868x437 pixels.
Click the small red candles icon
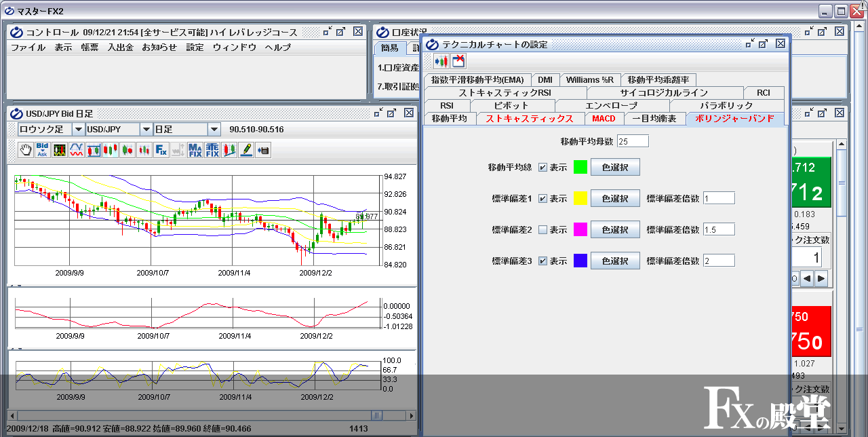(144, 150)
